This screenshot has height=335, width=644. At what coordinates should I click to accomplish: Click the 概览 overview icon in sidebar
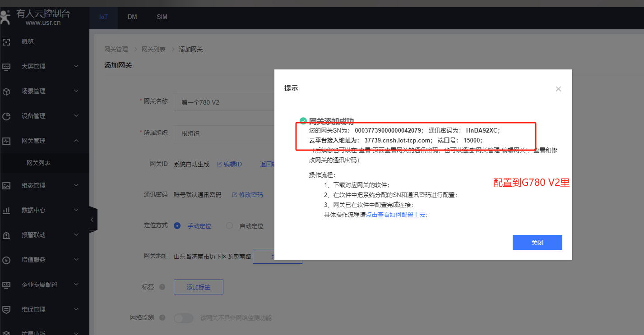(x=6, y=42)
